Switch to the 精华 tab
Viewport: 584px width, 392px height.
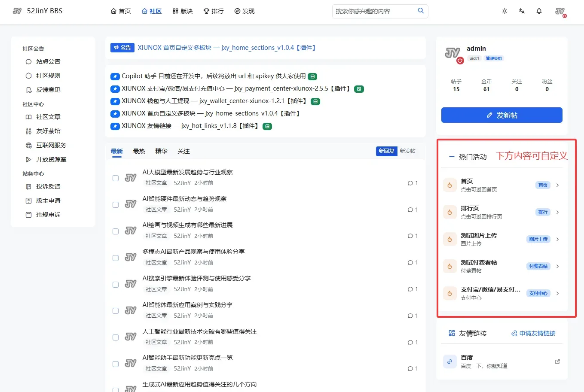161,151
